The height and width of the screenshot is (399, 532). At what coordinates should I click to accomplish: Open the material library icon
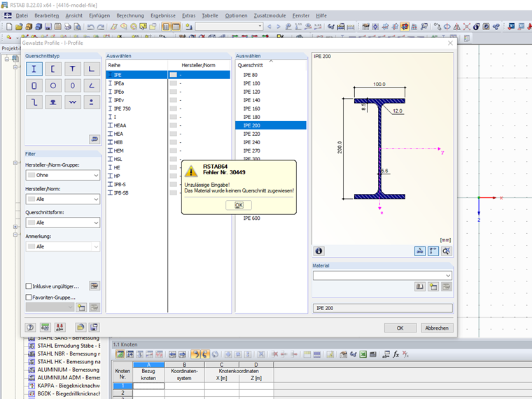pyautogui.click(x=420, y=286)
